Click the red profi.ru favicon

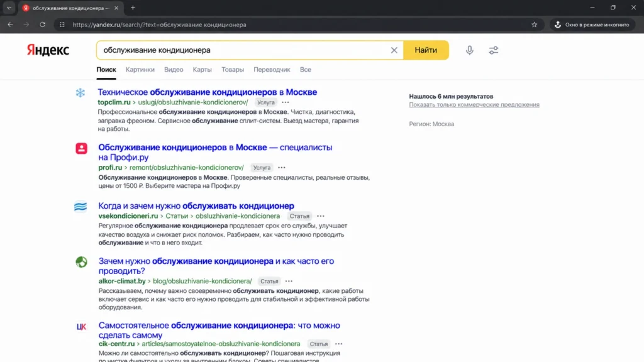coord(81,148)
